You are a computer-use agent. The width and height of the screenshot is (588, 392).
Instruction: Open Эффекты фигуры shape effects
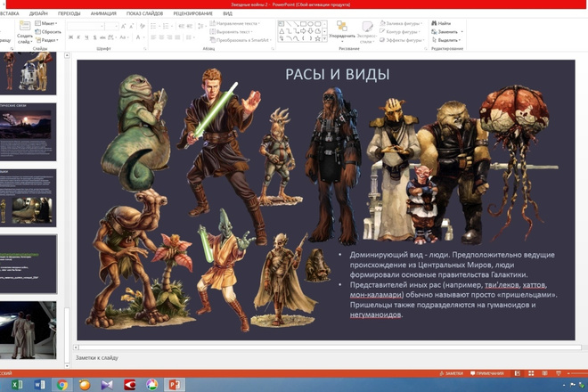click(x=402, y=40)
